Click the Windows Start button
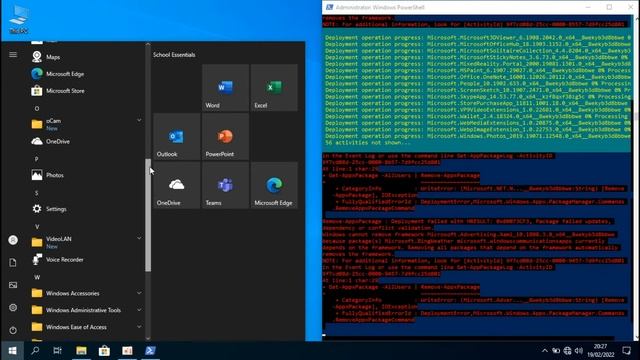640x360 pixels. [x=12, y=351]
